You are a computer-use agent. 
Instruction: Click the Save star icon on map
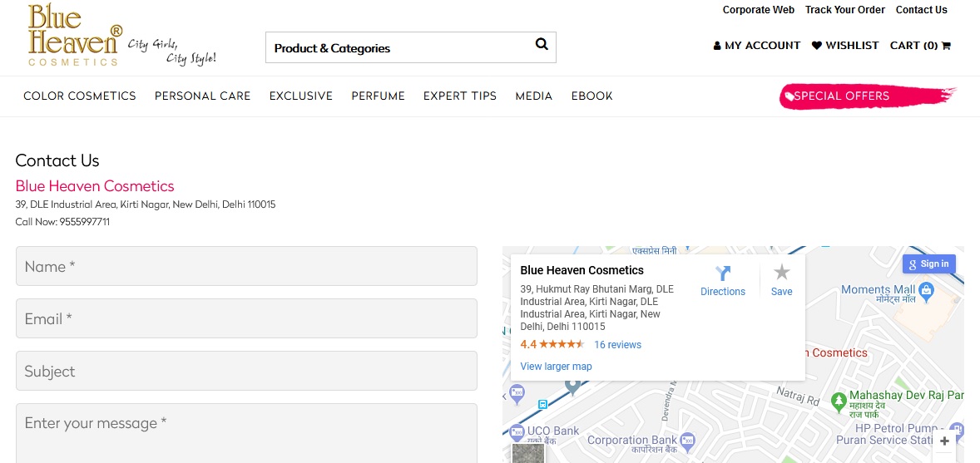(x=781, y=273)
